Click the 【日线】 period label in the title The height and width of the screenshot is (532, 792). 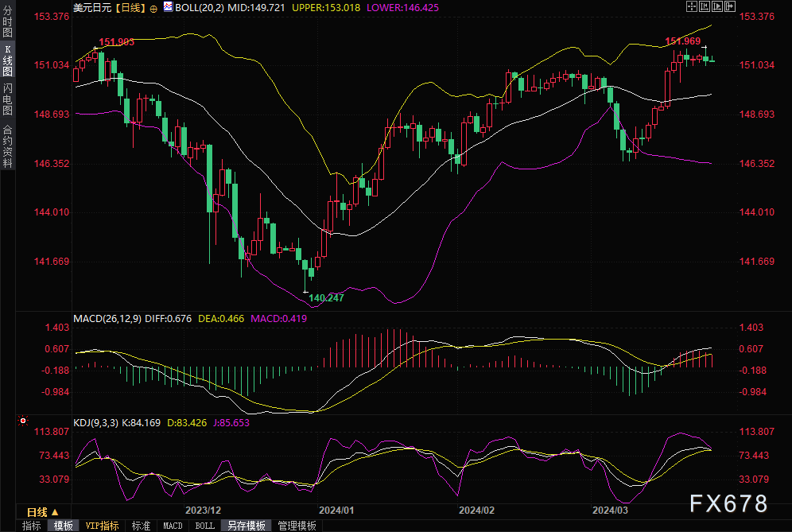130,8
